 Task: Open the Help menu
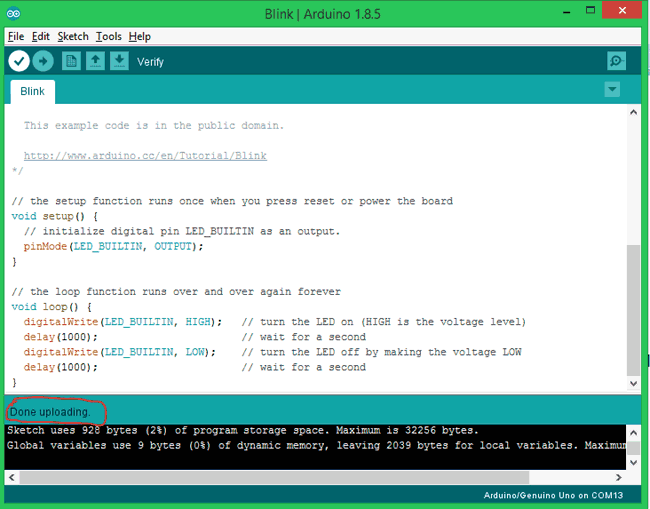[x=140, y=36]
